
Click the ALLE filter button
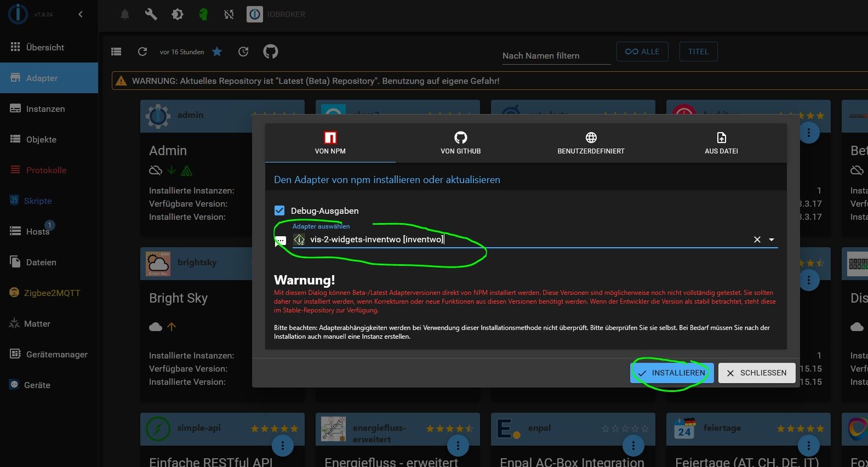coord(642,52)
